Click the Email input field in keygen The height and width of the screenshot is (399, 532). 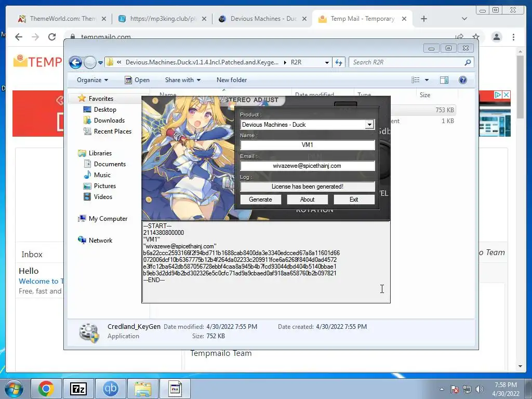(x=308, y=166)
